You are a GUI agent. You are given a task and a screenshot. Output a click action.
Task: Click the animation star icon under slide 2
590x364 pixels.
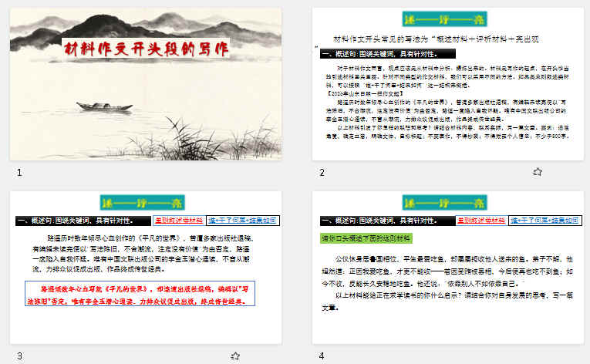point(538,172)
